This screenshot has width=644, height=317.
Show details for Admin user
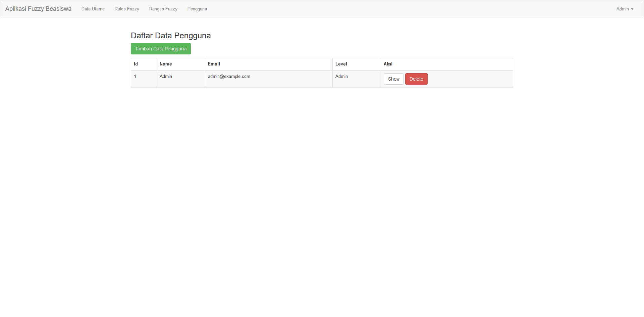(393, 79)
